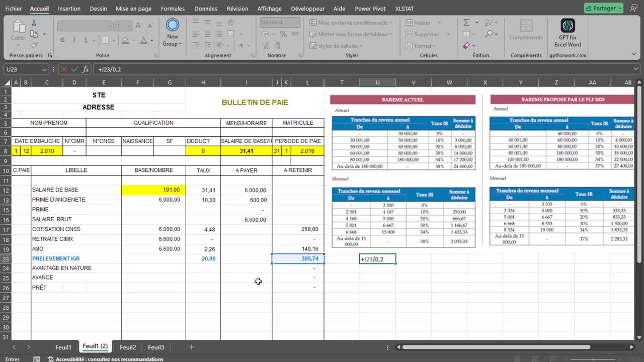Open the New Group button
Viewport: 644px width, 362px height.
(173, 33)
